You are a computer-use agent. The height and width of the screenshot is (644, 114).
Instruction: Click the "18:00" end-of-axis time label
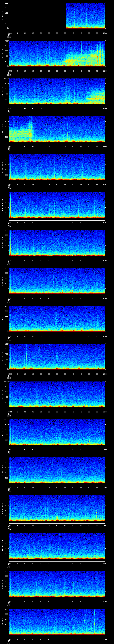105,336
